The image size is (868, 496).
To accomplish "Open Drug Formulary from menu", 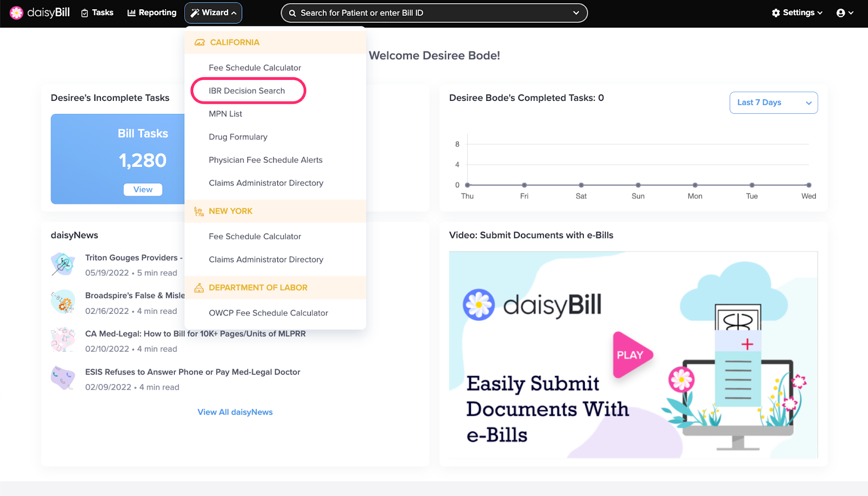I will click(238, 137).
